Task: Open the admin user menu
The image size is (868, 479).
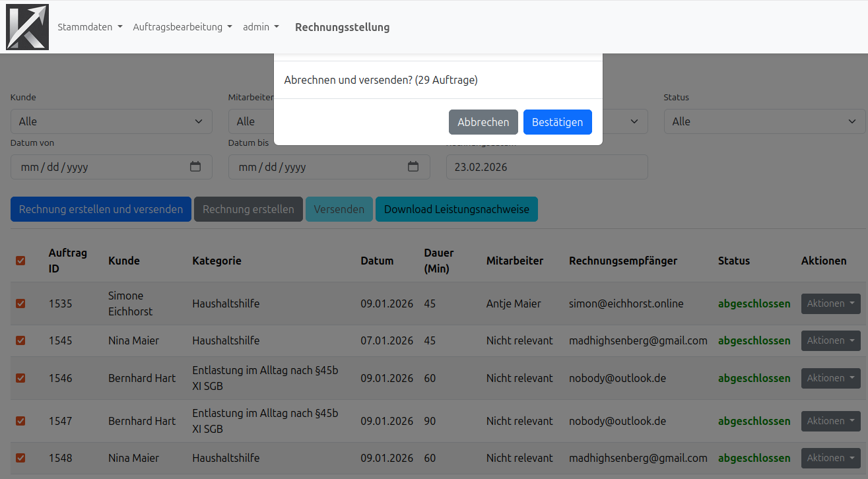Action: coord(261,27)
